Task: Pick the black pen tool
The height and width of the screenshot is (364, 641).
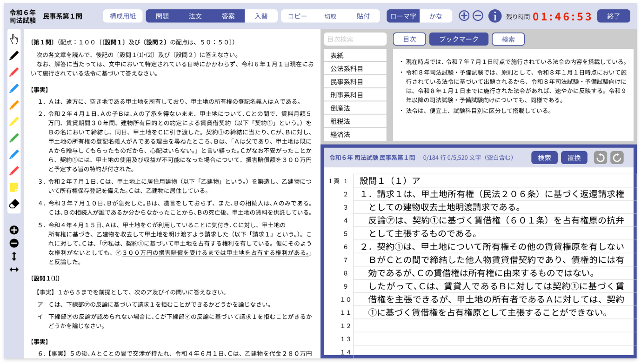Action: click(x=14, y=55)
